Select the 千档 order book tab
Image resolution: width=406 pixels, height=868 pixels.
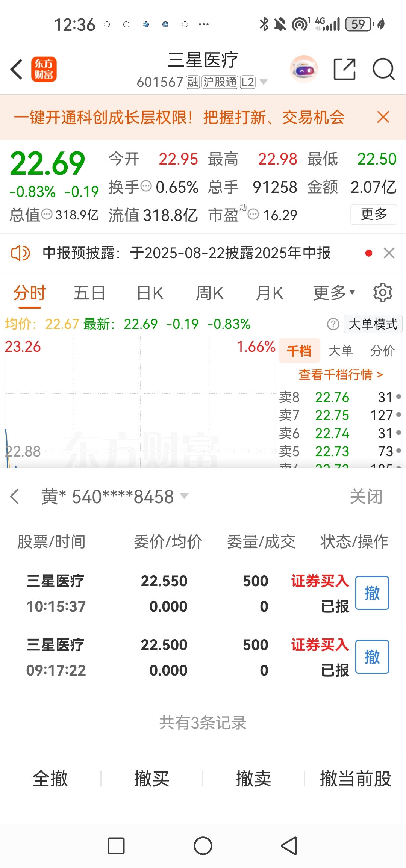[299, 351]
